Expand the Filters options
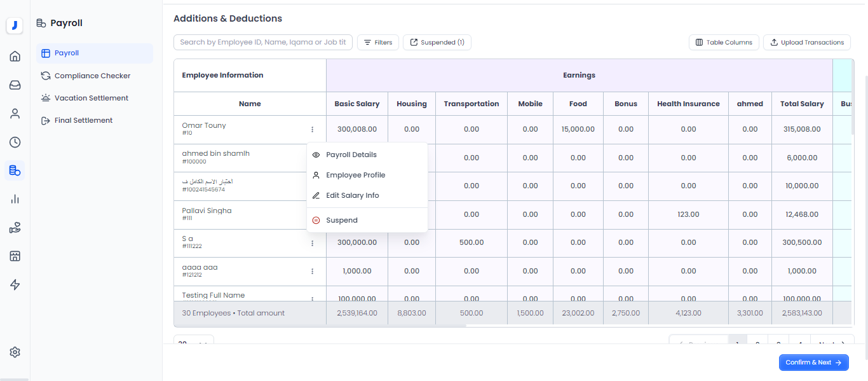The image size is (868, 381). 378,43
